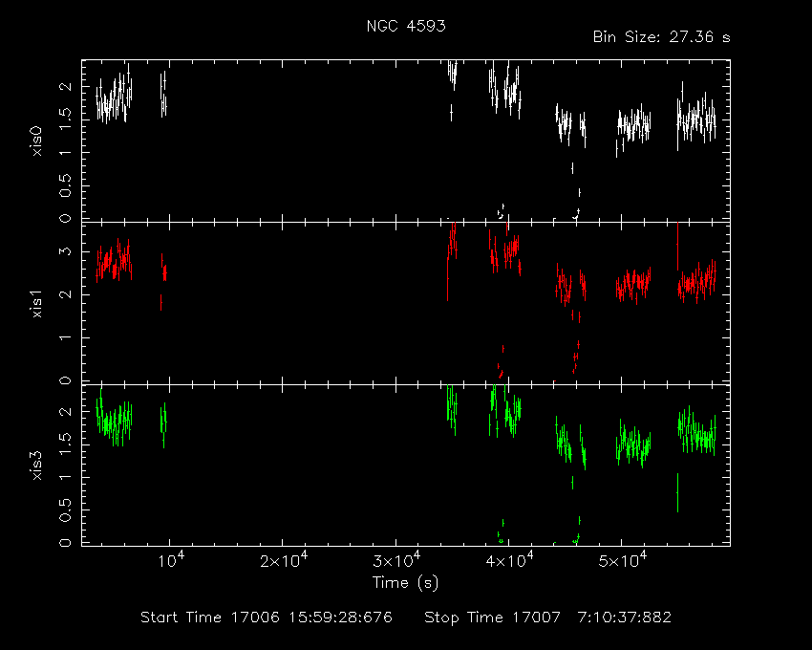Click the 2×10^4 x-axis tick label
This screenshot has height=650, width=812.
click(284, 559)
